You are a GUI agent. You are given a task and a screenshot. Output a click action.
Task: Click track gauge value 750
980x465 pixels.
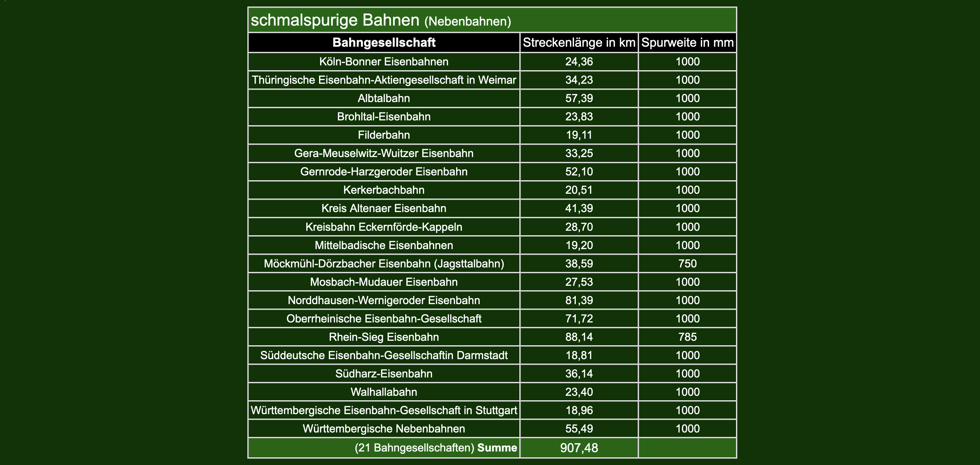tap(687, 264)
